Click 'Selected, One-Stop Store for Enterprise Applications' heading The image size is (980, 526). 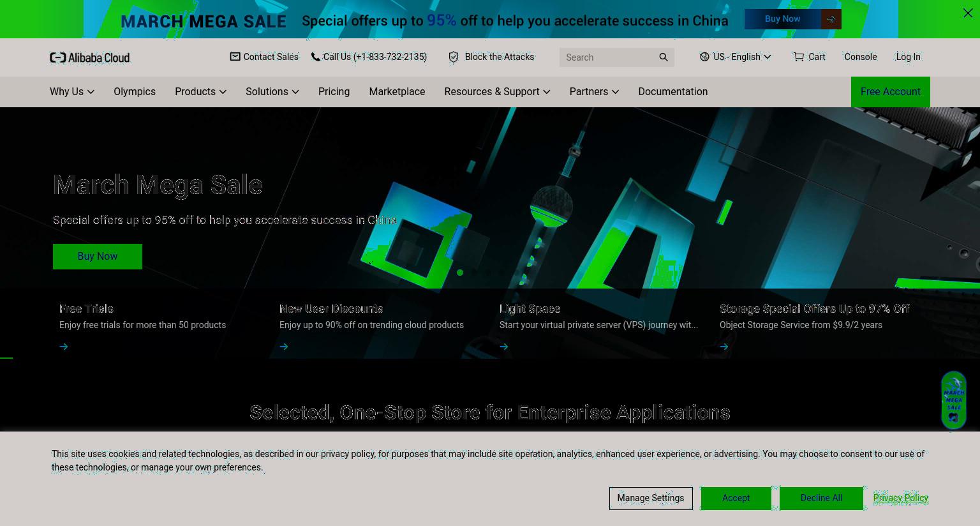[x=490, y=413]
